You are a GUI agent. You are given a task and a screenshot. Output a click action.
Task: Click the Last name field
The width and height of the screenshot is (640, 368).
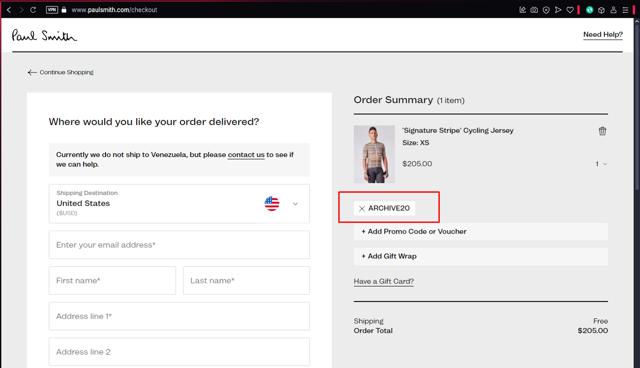[x=247, y=280]
